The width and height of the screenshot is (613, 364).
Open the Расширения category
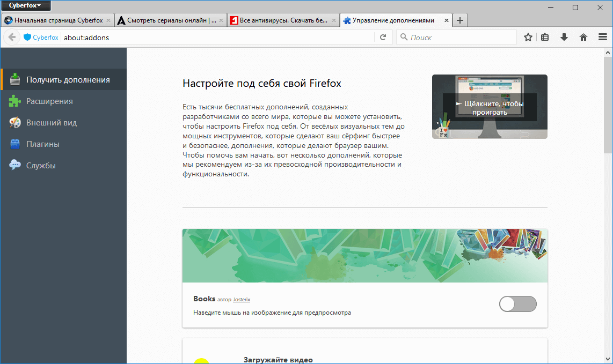[x=64, y=101]
